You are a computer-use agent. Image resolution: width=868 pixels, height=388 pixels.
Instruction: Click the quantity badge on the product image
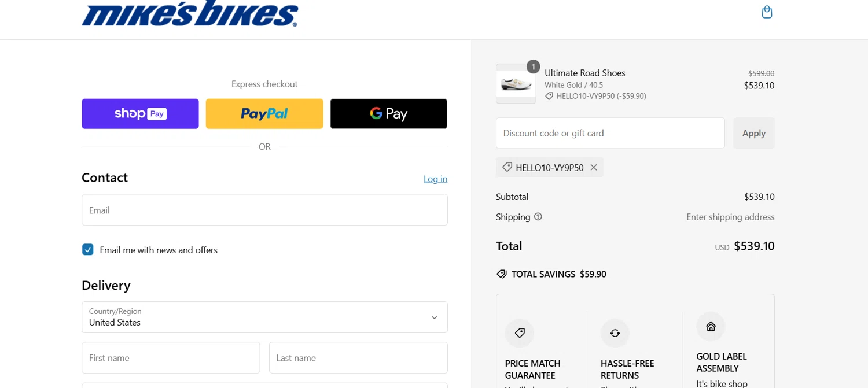click(x=533, y=66)
